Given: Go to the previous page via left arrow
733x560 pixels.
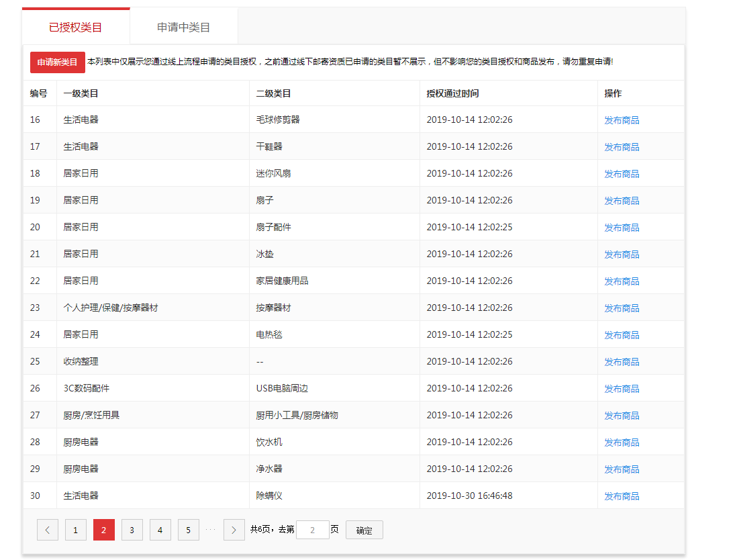Looking at the screenshot, I should click(x=47, y=530).
